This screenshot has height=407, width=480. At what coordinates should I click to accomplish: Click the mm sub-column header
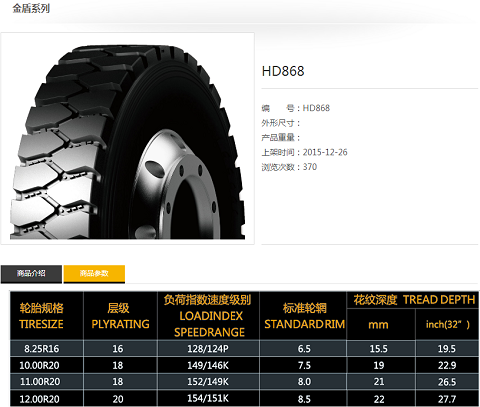[378, 325]
